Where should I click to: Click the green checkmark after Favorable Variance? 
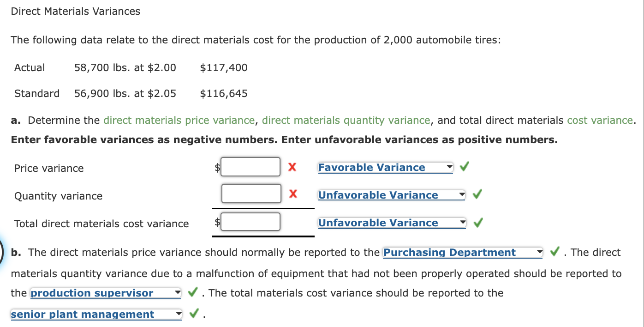(464, 167)
